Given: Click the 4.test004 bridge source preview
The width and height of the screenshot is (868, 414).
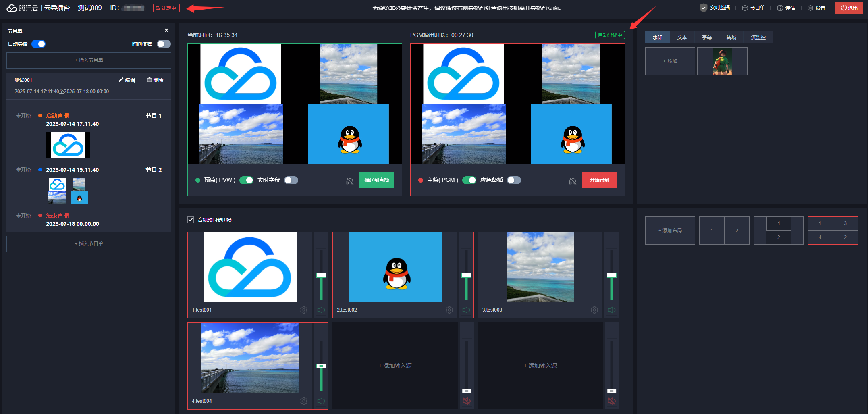Looking at the screenshot, I should tap(250, 358).
